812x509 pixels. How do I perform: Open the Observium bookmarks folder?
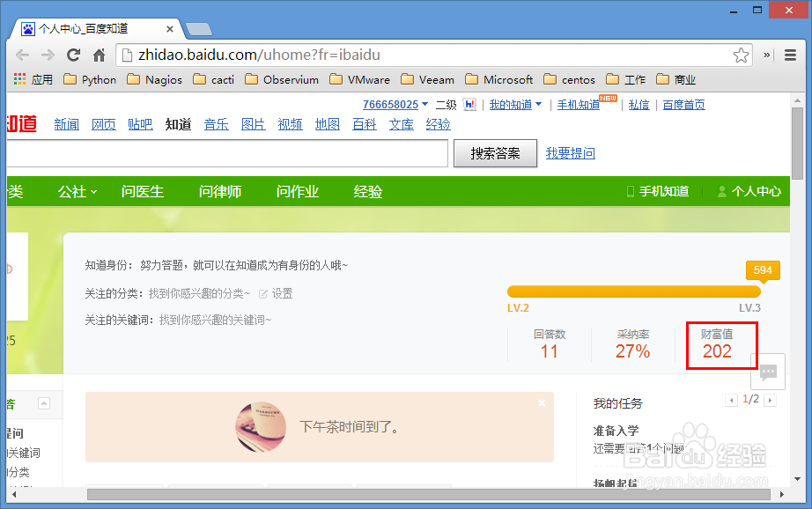(x=282, y=79)
